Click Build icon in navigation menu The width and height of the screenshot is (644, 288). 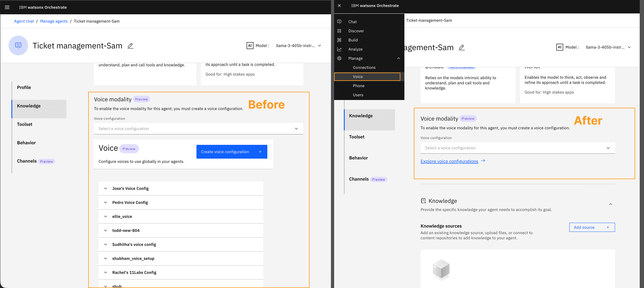click(339, 40)
